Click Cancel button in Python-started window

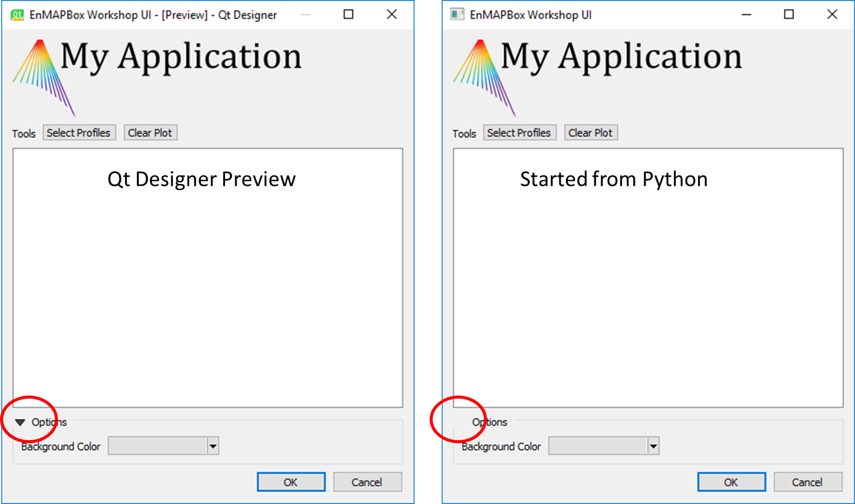(x=807, y=482)
